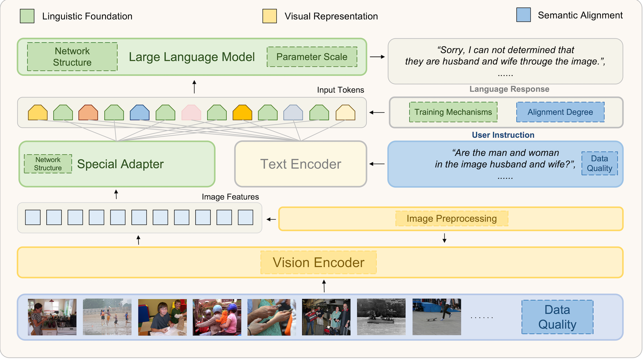Click the large Data Quality box beside image thumbnails
Viewport: 644px width, 360px height.
point(557,317)
